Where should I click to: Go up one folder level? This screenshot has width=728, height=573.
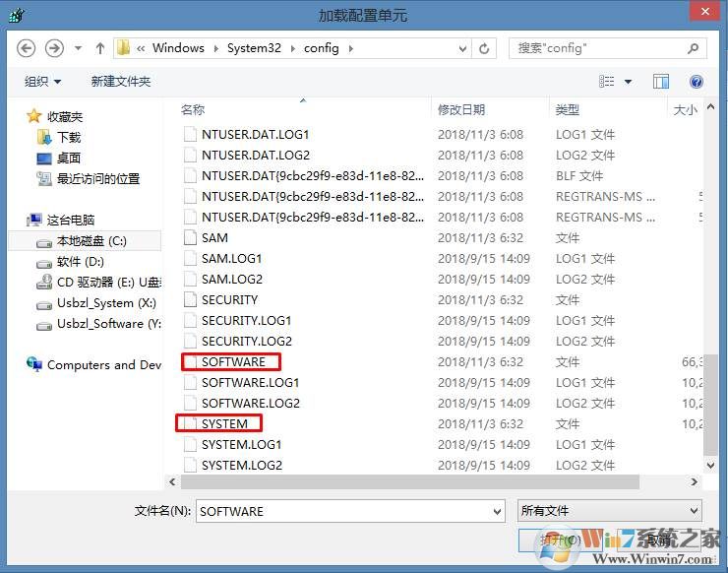[x=99, y=48]
